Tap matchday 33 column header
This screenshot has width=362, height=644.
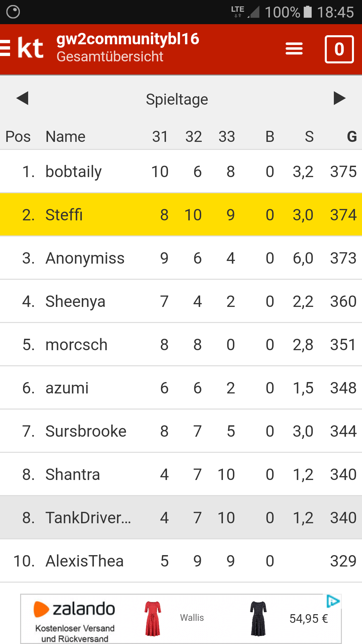tap(227, 137)
